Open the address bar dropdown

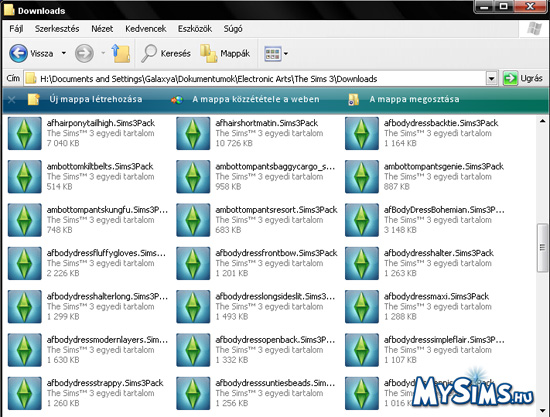(x=491, y=79)
